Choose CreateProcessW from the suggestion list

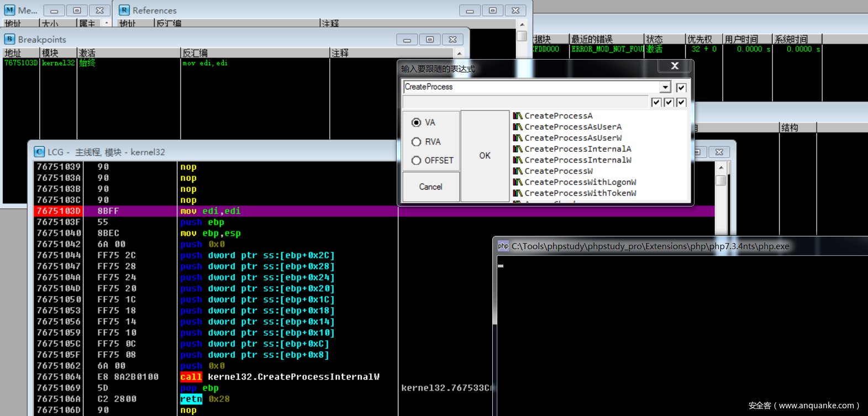[x=558, y=171]
